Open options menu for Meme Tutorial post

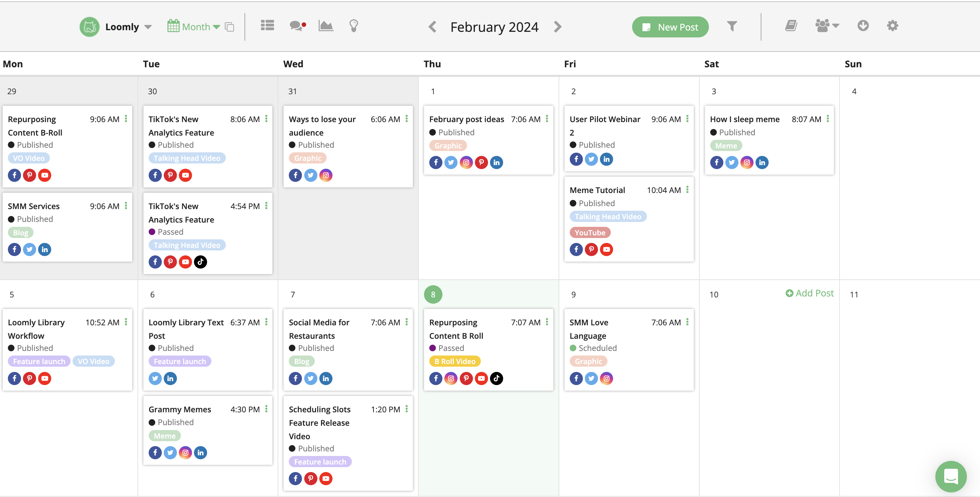tap(687, 189)
